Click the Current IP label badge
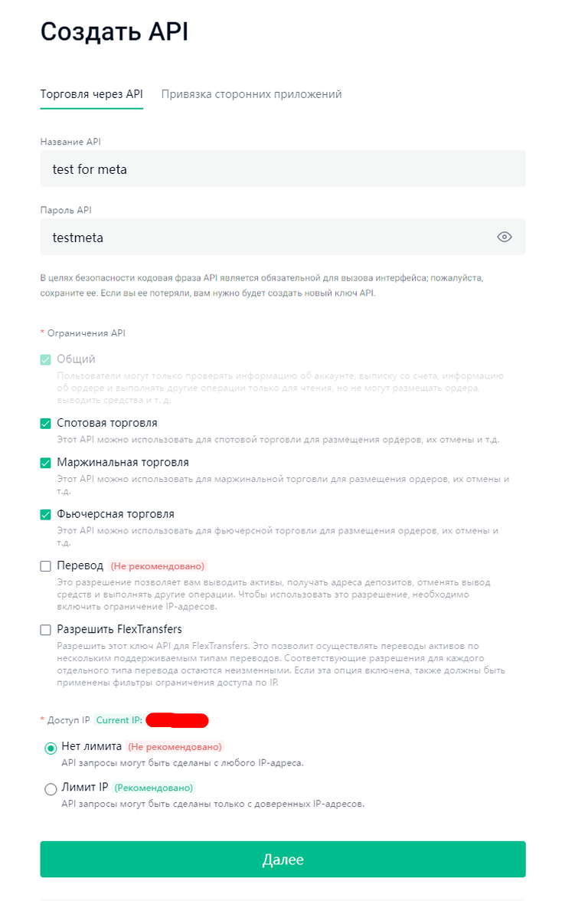Screen dimensions: 588x901 click(119, 720)
